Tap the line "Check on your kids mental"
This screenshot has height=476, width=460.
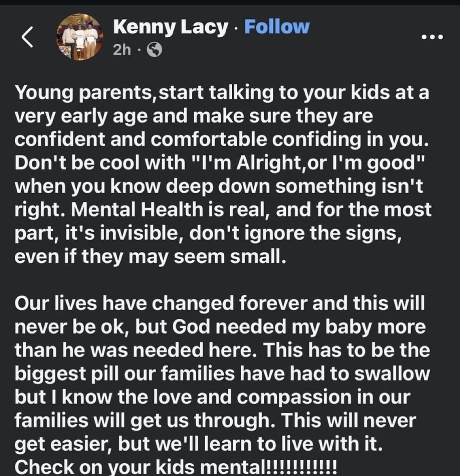tap(176, 467)
